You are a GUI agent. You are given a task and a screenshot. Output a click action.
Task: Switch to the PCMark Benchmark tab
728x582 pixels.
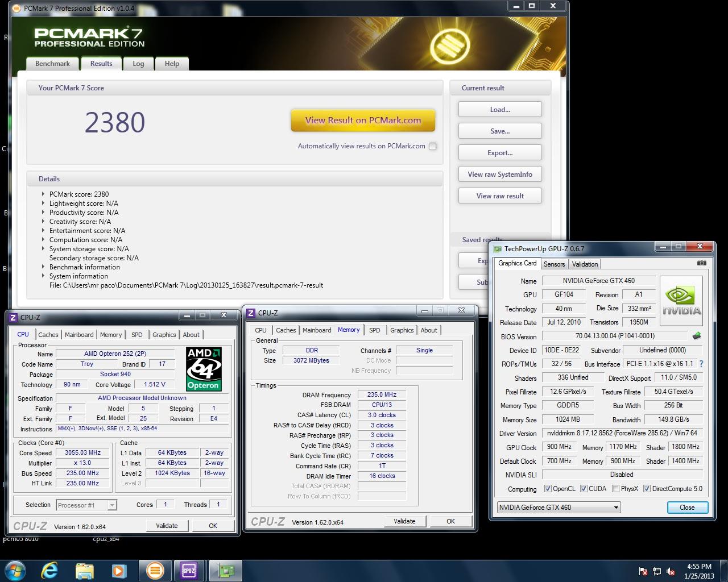[x=52, y=64]
